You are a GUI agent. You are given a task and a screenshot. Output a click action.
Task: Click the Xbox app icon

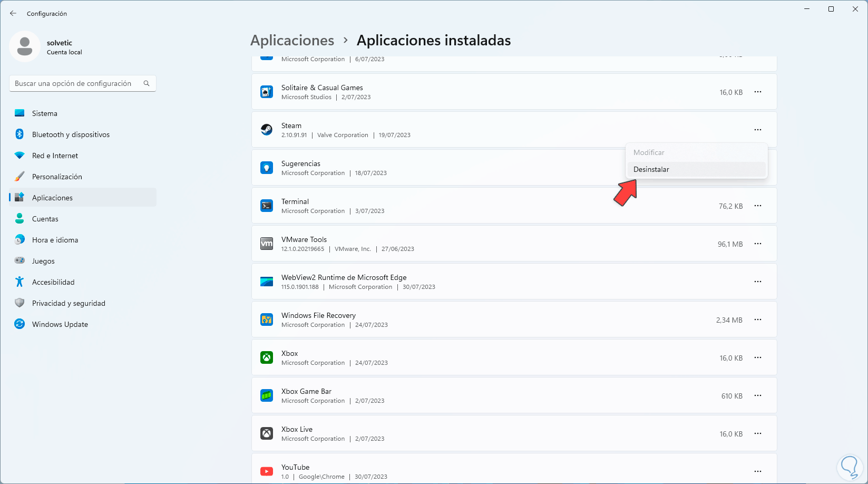[267, 357]
